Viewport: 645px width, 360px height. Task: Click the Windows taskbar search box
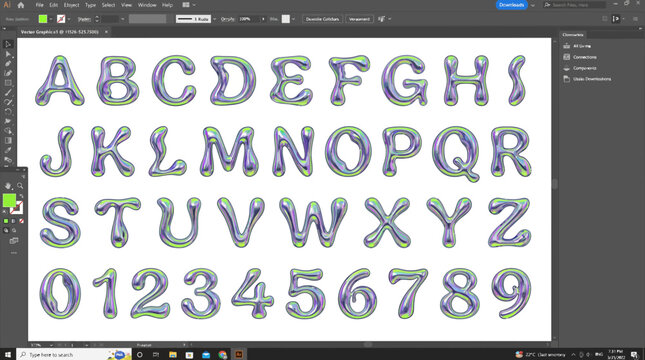pyautogui.click(x=74, y=354)
